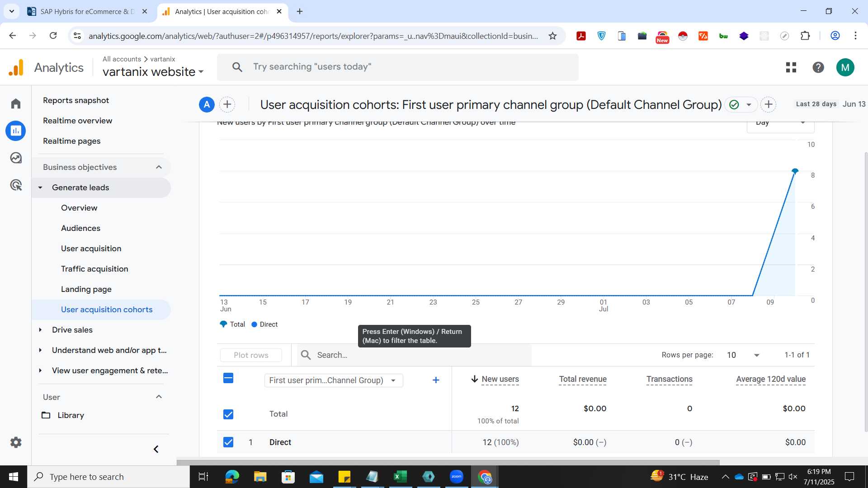Open Reports snapshot
This screenshot has height=488, width=868.
tap(76, 100)
